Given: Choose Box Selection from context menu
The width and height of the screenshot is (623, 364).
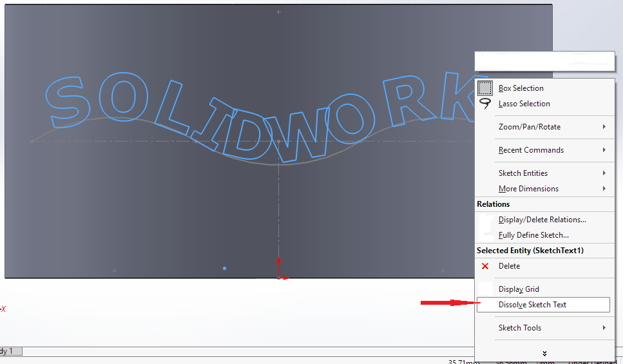Looking at the screenshot, I should (x=521, y=88).
